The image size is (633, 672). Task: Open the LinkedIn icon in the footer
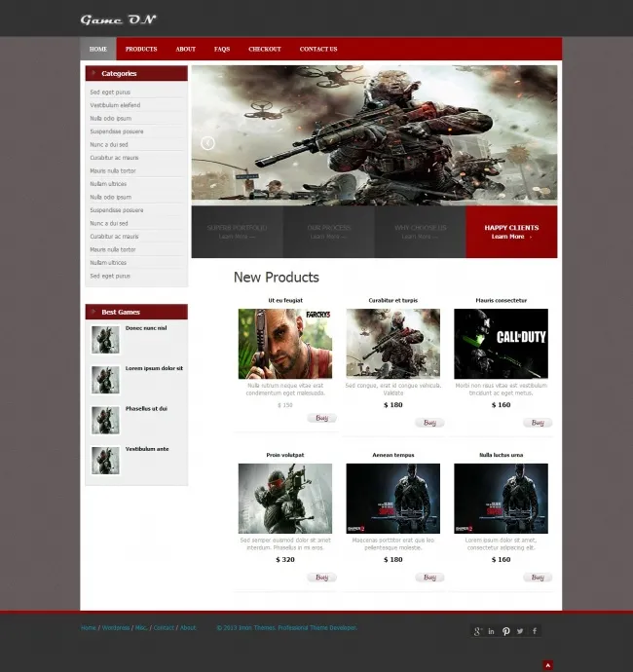pos(491,631)
